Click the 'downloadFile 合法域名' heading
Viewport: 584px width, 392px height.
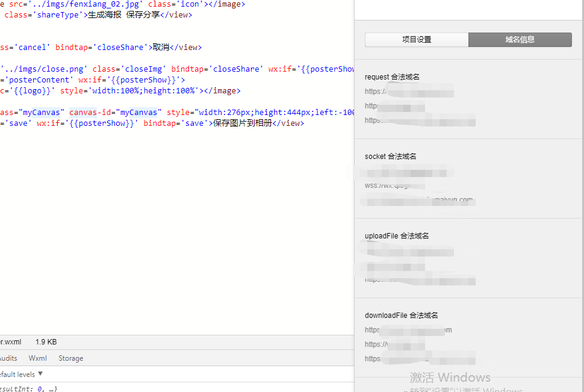[x=401, y=316]
